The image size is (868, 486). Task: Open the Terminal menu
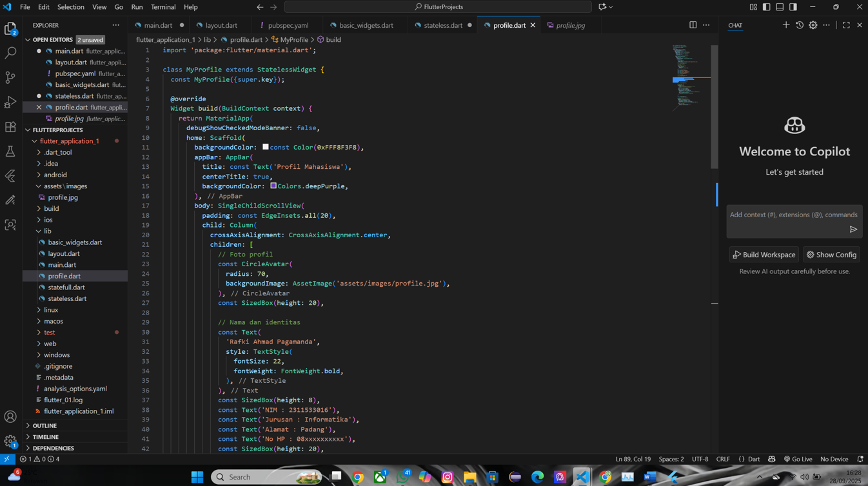tap(163, 7)
